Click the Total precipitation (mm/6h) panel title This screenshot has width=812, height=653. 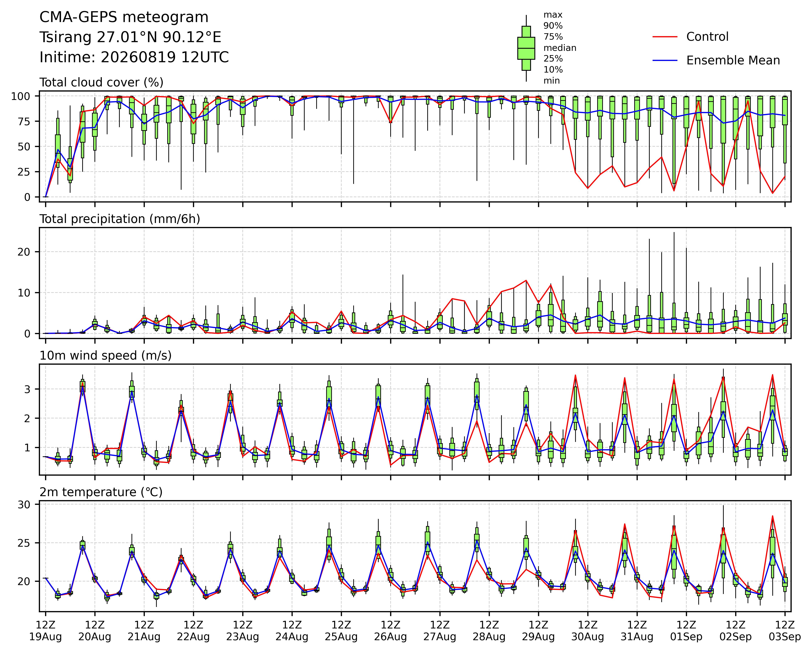point(120,219)
